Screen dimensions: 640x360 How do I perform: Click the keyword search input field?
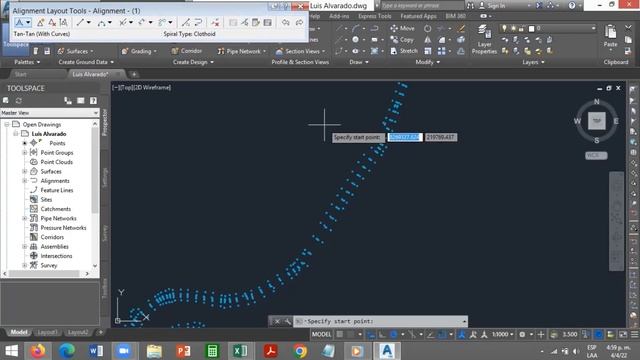pos(422,5)
